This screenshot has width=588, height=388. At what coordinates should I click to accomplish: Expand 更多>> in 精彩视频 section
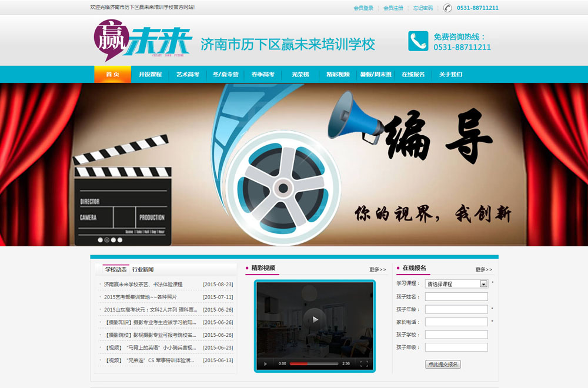pos(377,270)
